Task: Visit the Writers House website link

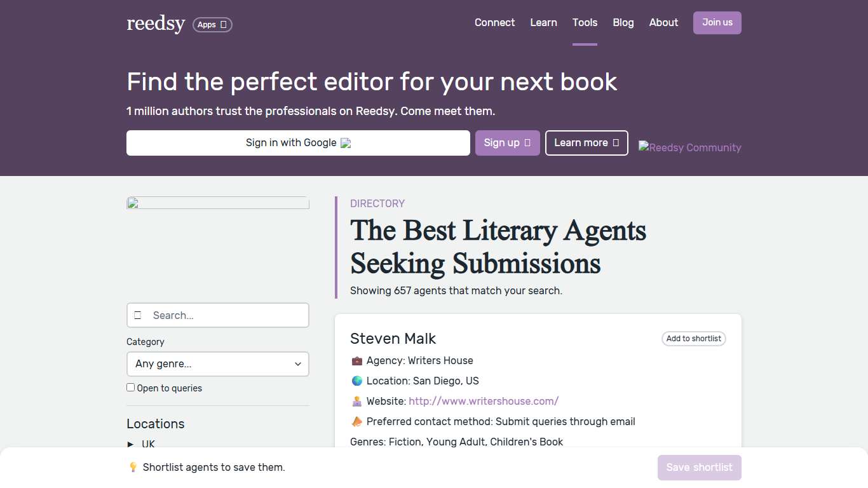Action: [484, 401]
